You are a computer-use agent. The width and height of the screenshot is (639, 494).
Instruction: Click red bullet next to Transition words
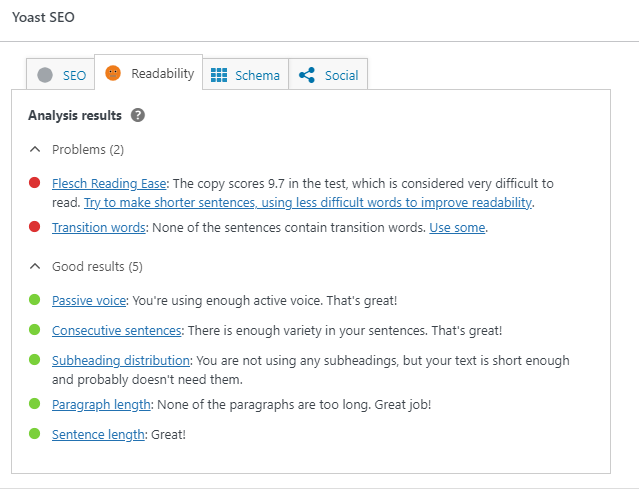[x=35, y=227]
